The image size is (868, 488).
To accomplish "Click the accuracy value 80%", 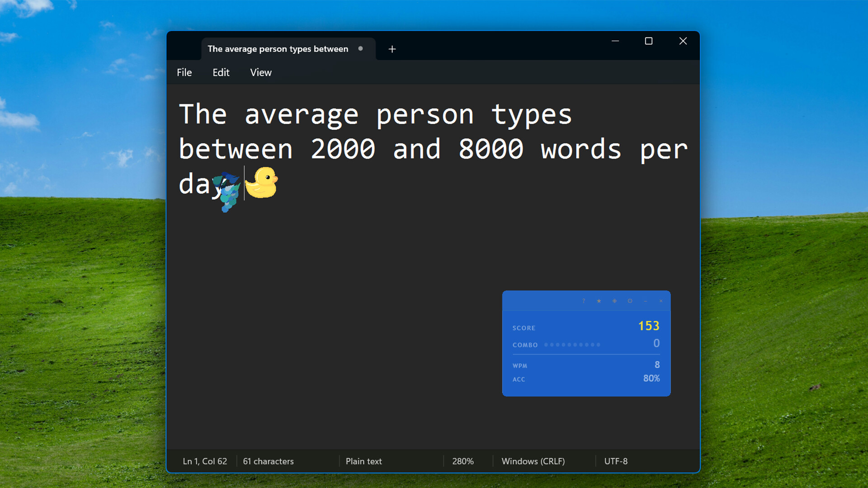I will click(651, 378).
